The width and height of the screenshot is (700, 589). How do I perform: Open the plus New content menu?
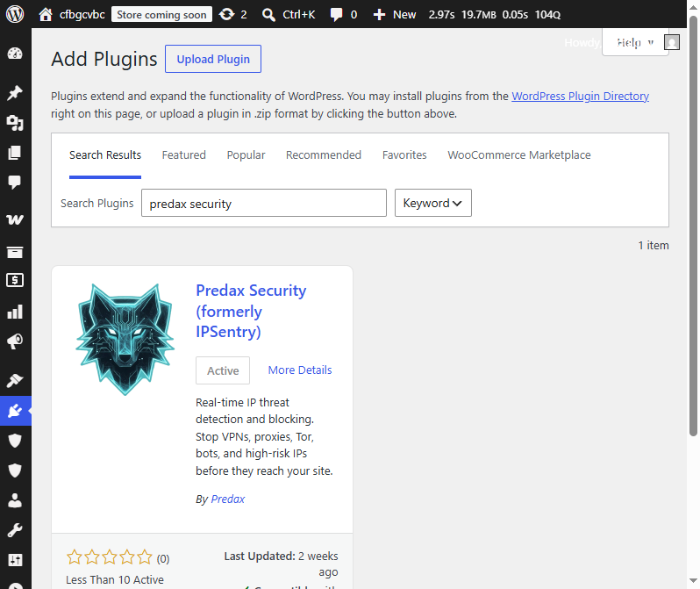[x=379, y=15]
